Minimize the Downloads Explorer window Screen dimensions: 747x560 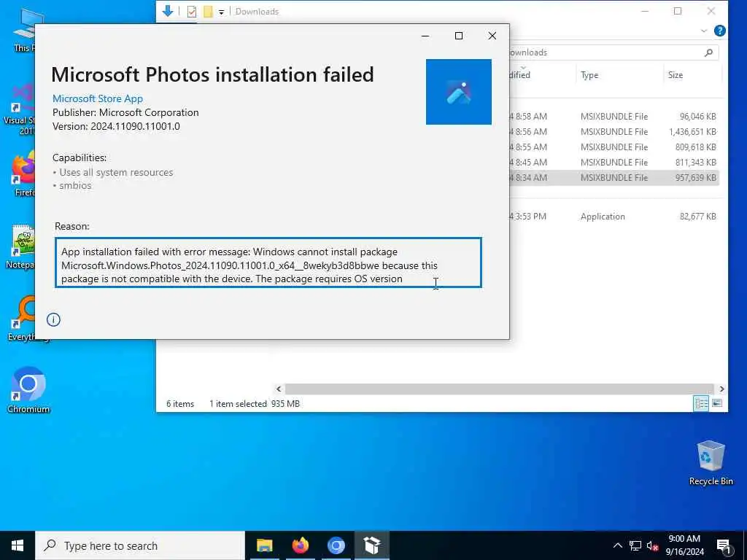[645, 11]
